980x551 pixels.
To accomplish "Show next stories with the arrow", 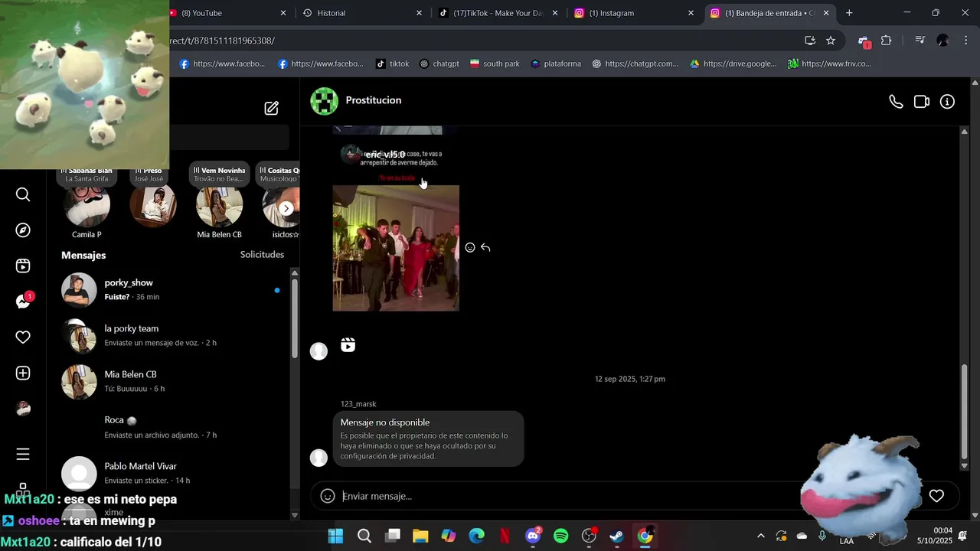I will coord(286,208).
